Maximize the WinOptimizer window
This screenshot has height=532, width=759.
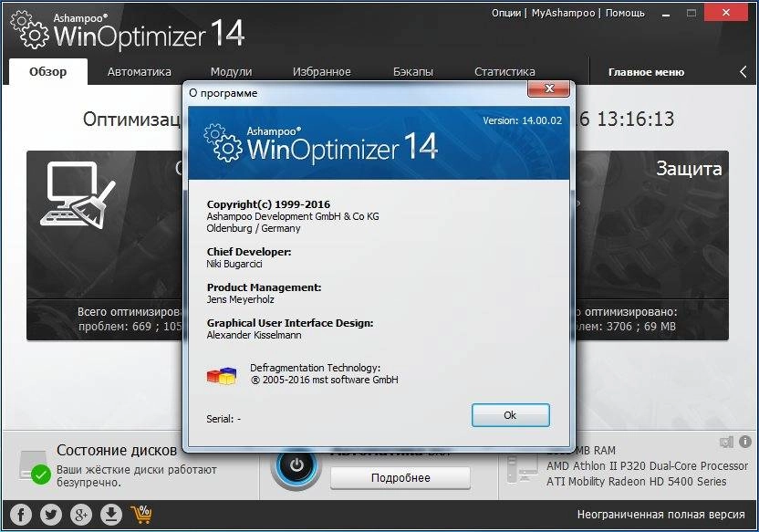(691, 14)
